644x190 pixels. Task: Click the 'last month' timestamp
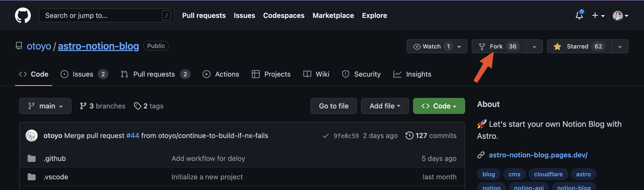coord(439,177)
